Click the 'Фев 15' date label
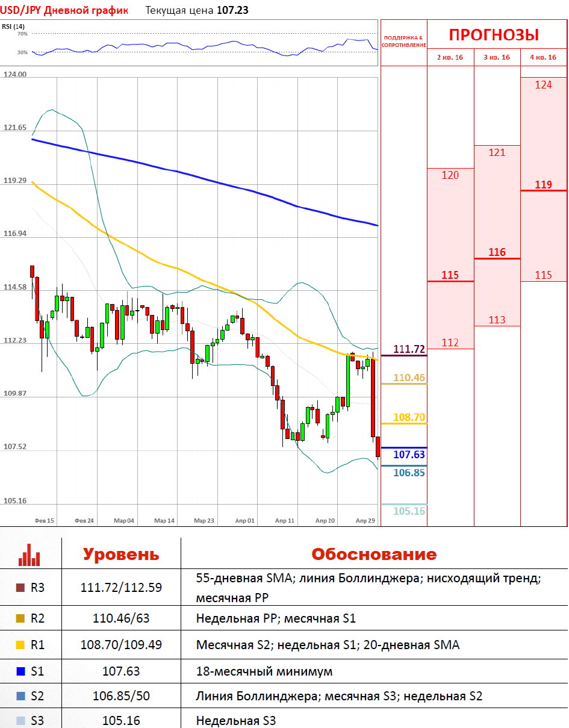 click(x=45, y=520)
